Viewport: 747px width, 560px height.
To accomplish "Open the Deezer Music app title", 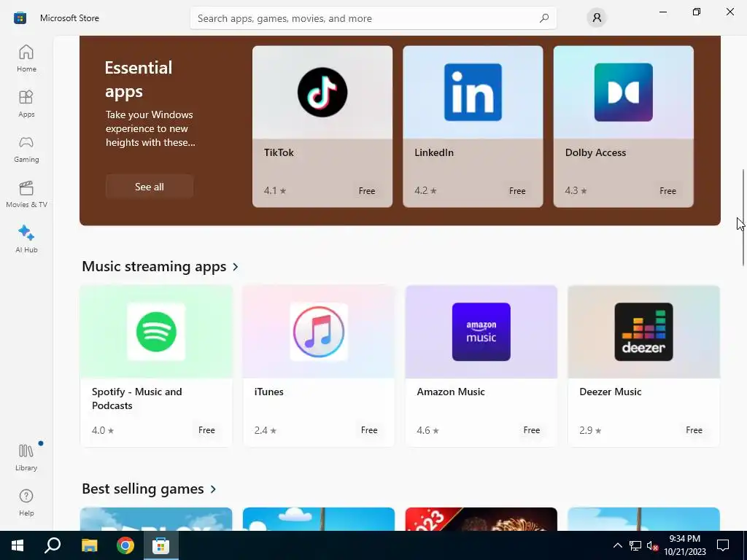I will 611,392.
